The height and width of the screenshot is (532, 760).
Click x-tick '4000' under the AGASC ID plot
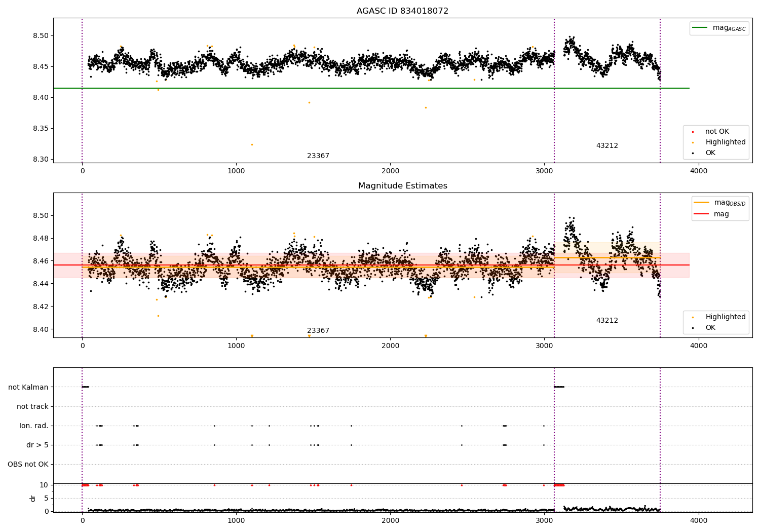699,171
